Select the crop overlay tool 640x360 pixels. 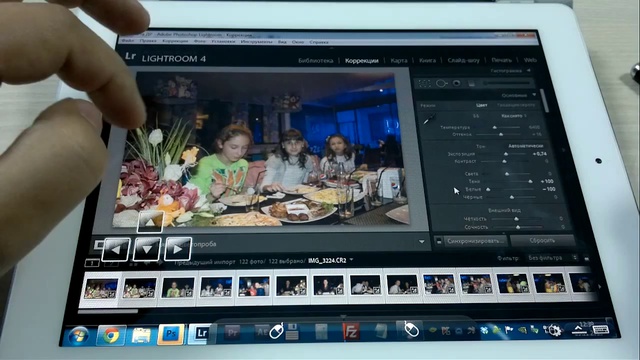pyautogui.click(x=424, y=83)
